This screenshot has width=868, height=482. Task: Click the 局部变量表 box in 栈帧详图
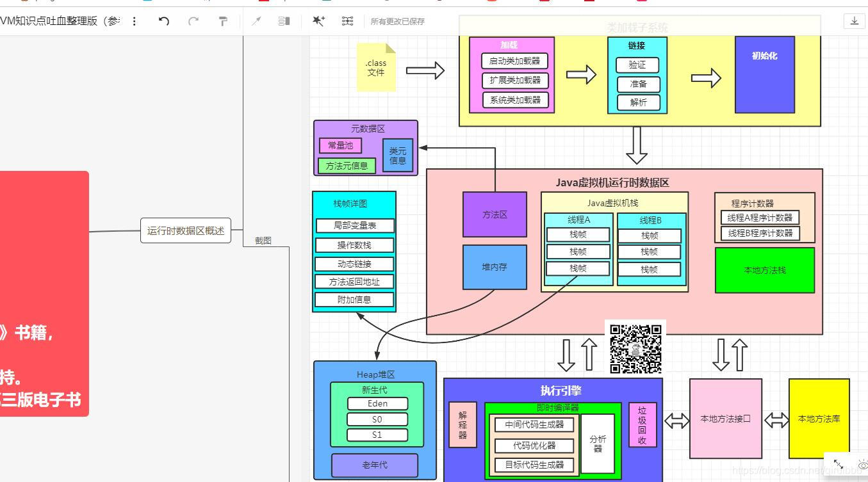[x=355, y=225]
